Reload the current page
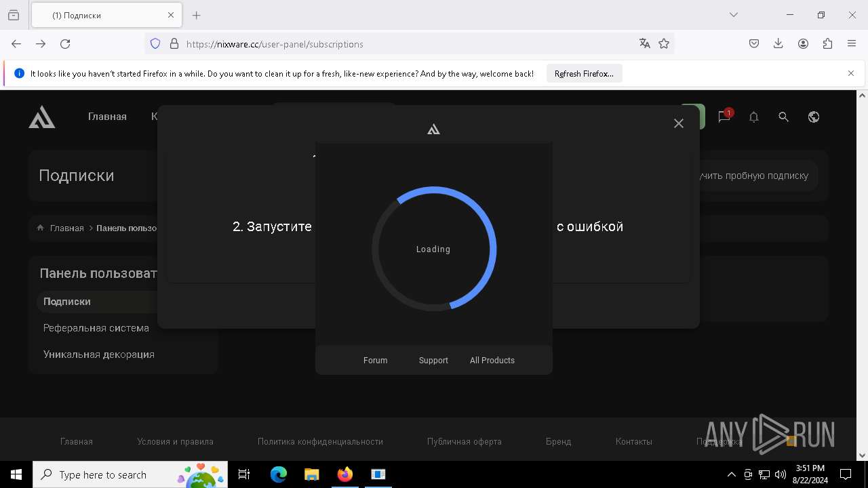Image resolution: width=868 pixels, height=488 pixels. tap(65, 44)
